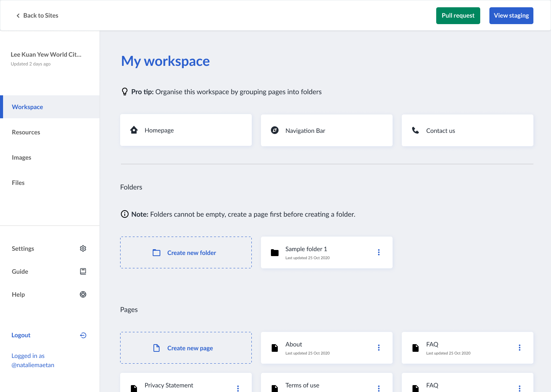Open the Images section in the sidebar
The image size is (551, 392).
(21, 157)
